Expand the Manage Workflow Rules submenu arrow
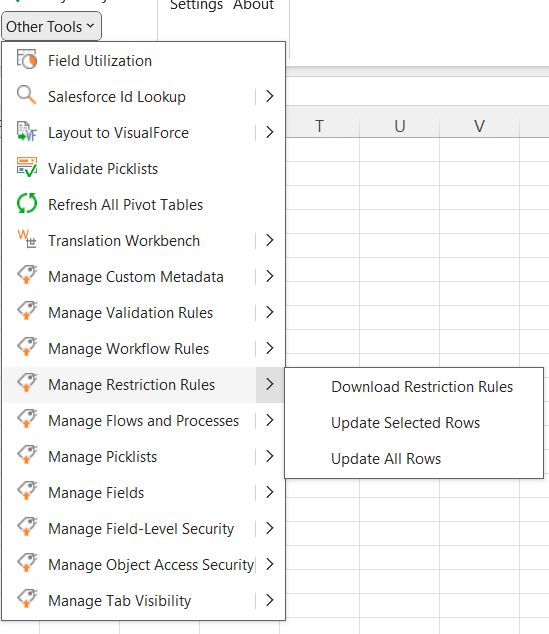 (270, 348)
